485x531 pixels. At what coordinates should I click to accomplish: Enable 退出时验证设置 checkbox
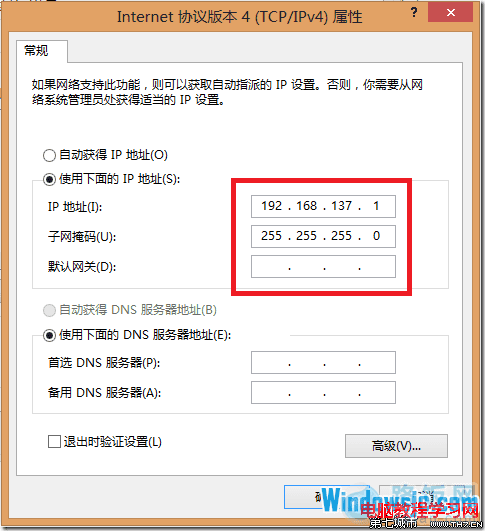click(54, 442)
